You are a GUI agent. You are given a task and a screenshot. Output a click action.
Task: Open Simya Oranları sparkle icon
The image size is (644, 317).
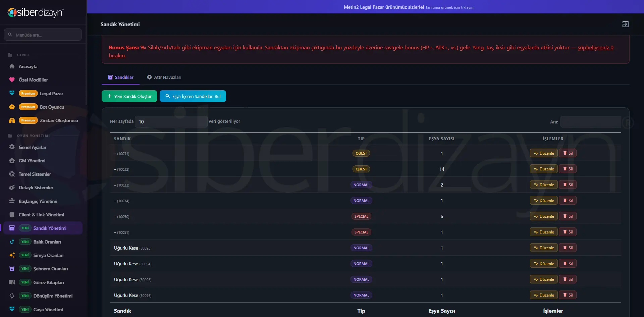12,255
